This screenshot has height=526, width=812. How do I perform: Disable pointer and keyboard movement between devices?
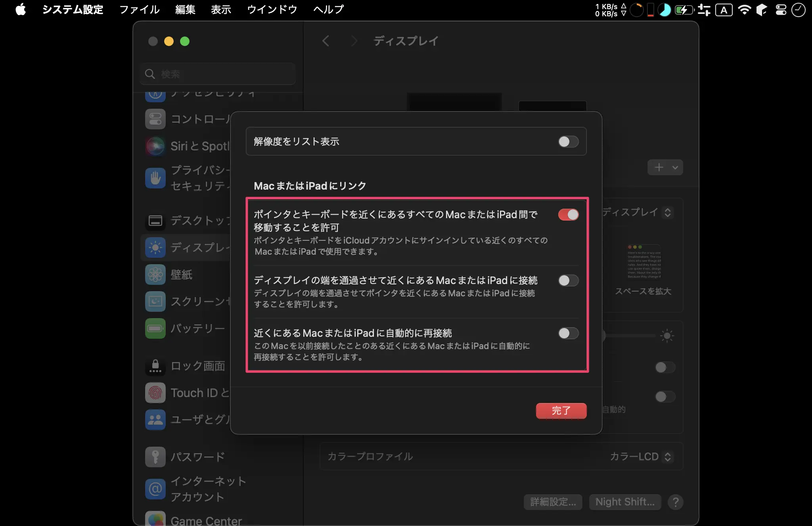point(568,215)
